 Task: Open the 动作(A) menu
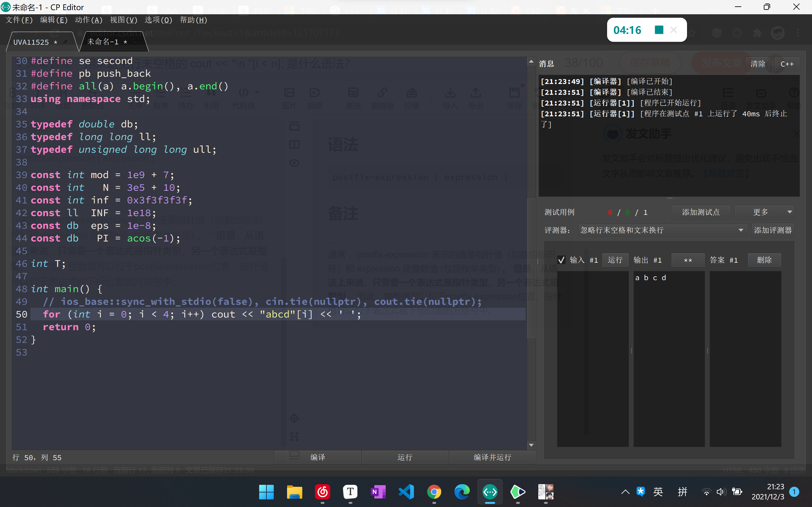(x=88, y=20)
